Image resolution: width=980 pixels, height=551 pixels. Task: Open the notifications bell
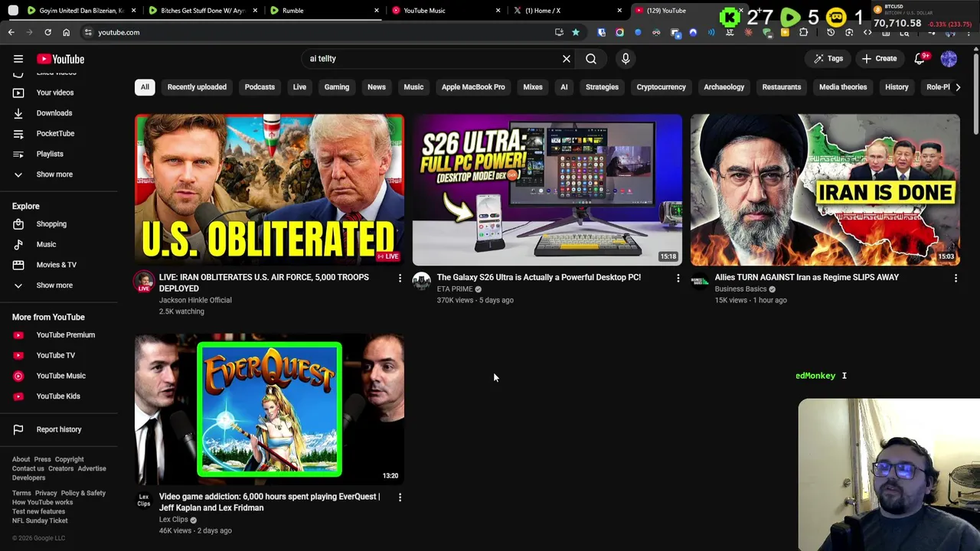point(920,59)
